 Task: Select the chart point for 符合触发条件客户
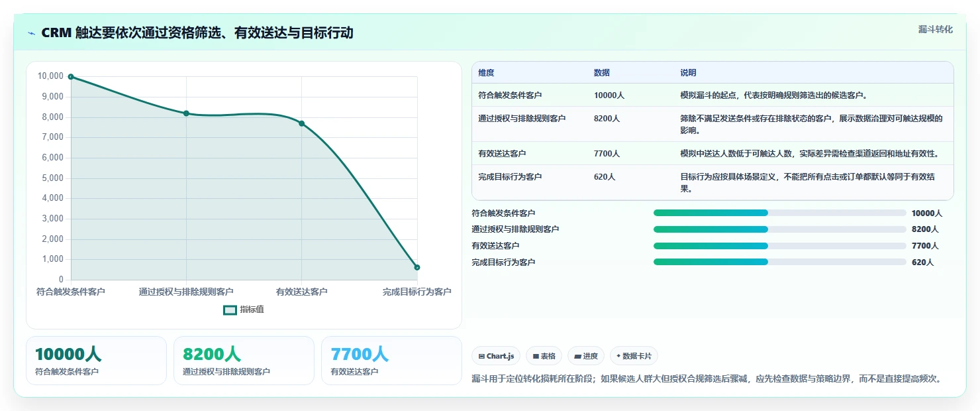(71, 77)
